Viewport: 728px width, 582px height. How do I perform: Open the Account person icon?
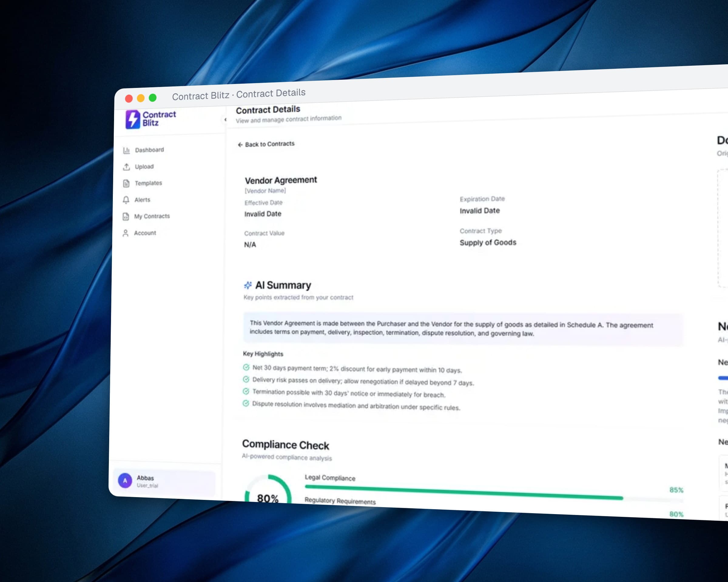(x=126, y=233)
